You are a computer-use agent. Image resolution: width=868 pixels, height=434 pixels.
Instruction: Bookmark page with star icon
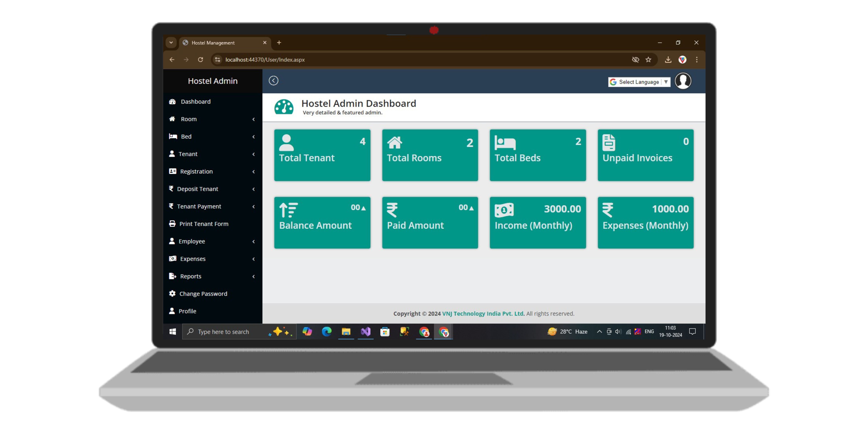click(x=648, y=60)
